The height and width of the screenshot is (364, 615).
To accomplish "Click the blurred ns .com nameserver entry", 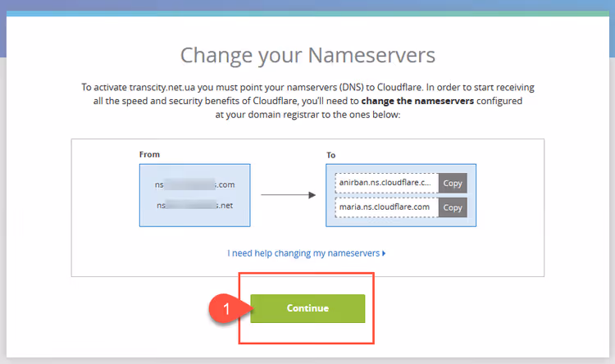I will coord(195,184).
